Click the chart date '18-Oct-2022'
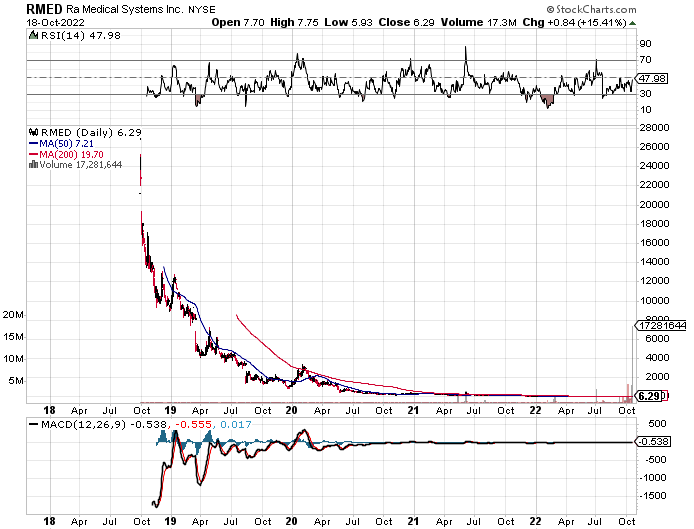 click(x=55, y=23)
